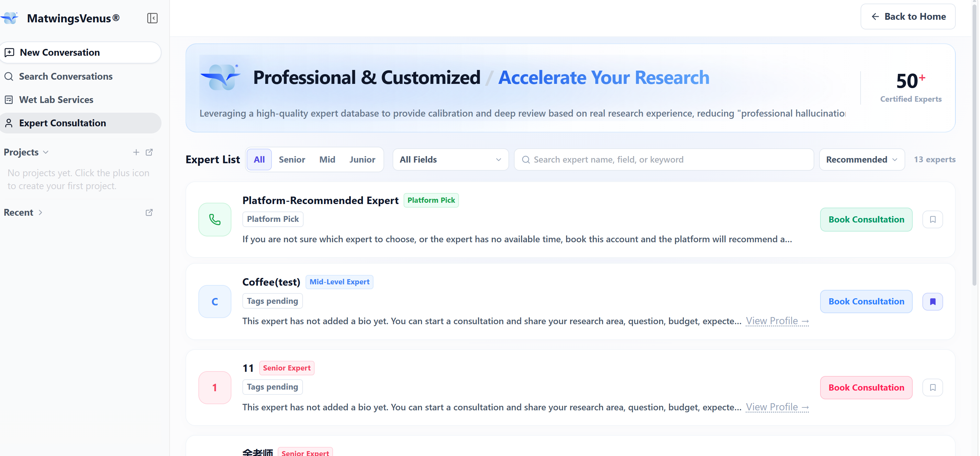The image size is (980, 456).
Task: Click the Platform Pick gray tag
Action: click(x=273, y=219)
